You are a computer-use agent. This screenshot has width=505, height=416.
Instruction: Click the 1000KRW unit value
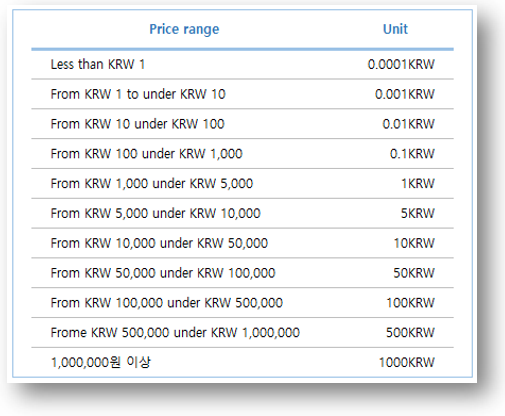pyautogui.click(x=407, y=362)
